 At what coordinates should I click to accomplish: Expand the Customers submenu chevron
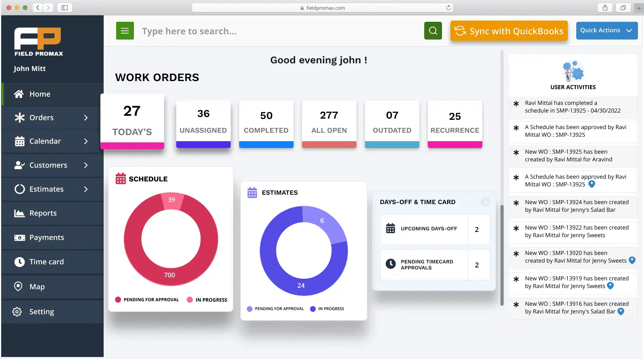tap(85, 165)
